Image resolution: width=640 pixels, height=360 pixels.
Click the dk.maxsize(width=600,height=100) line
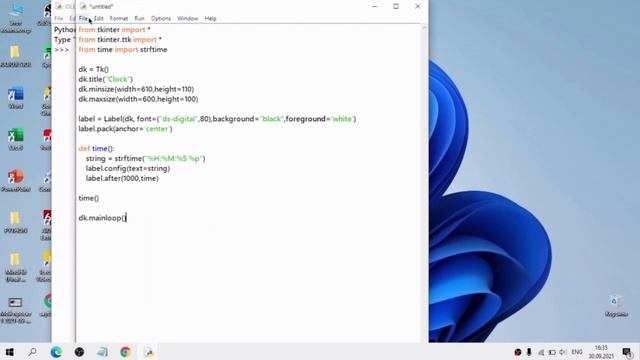click(x=138, y=99)
